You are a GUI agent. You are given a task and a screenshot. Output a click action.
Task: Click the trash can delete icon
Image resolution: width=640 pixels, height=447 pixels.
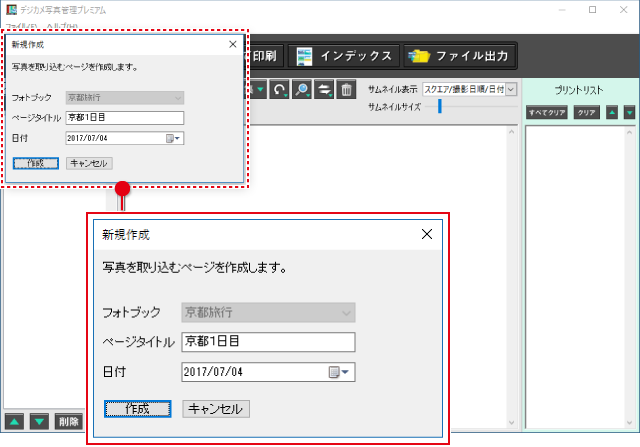[x=346, y=89]
